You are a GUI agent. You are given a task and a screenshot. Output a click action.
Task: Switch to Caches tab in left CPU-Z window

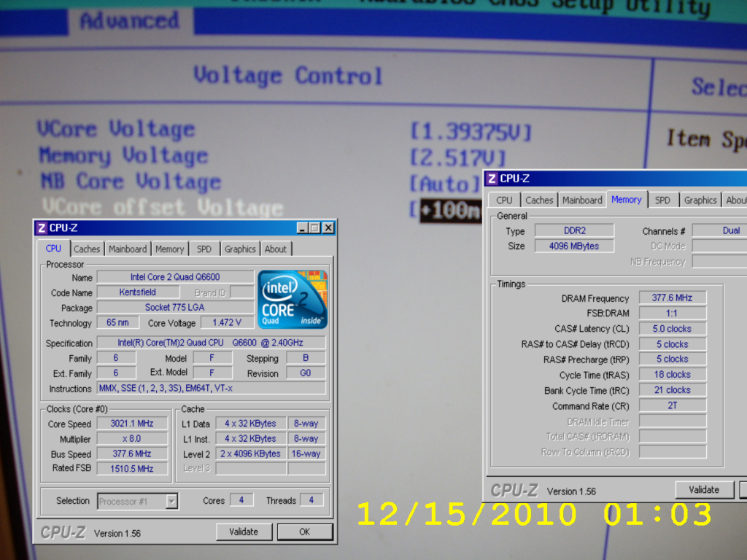87,249
